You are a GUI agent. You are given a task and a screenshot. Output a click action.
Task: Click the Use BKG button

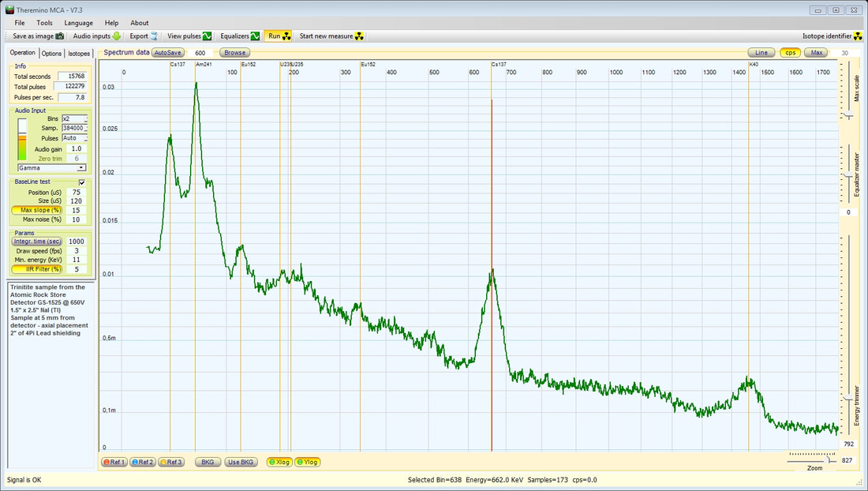point(241,462)
